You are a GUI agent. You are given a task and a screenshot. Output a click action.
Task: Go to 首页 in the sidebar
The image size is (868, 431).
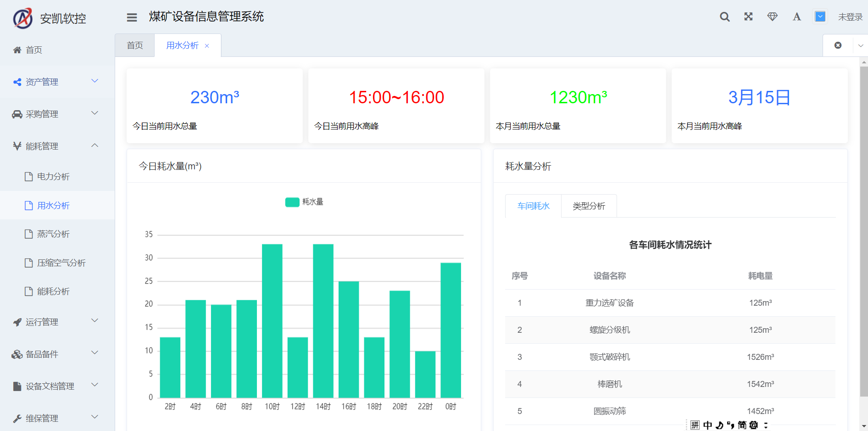tap(57, 50)
